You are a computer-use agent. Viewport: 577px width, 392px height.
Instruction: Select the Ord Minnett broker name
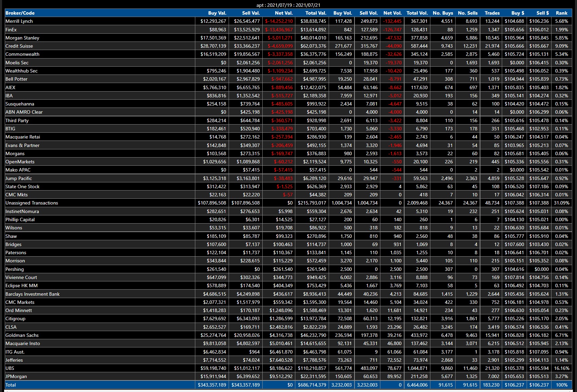19,310
